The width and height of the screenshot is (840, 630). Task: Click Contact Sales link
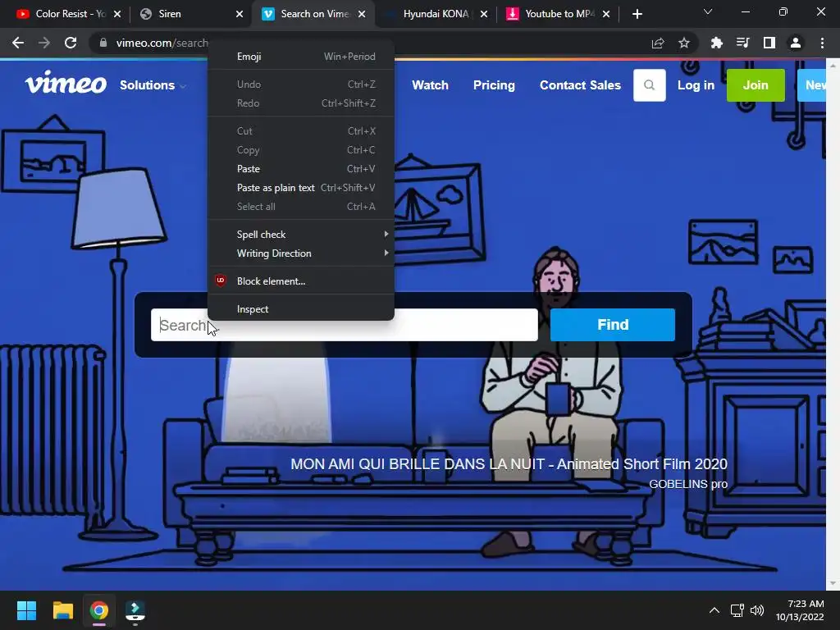580,85
